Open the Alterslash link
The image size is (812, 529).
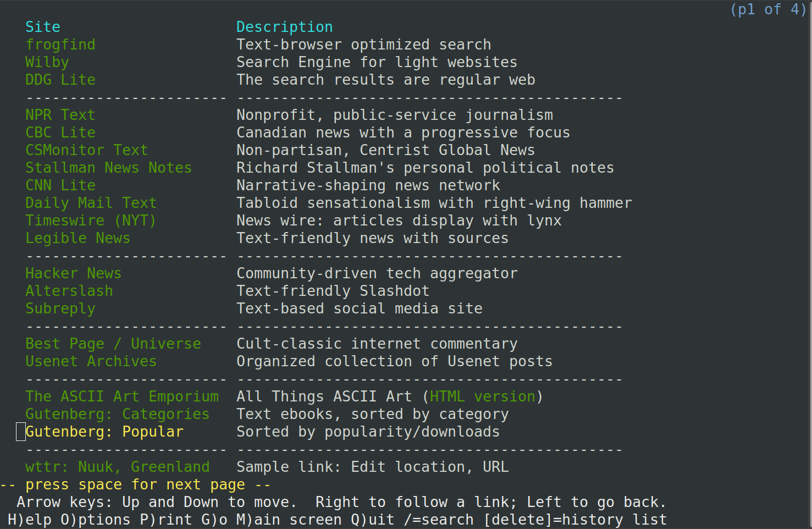click(69, 291)
